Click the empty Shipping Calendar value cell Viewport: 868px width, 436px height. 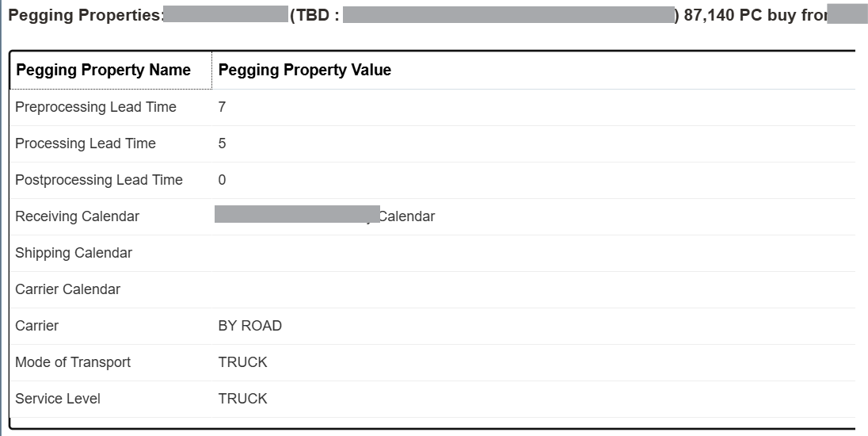(534, 253)
